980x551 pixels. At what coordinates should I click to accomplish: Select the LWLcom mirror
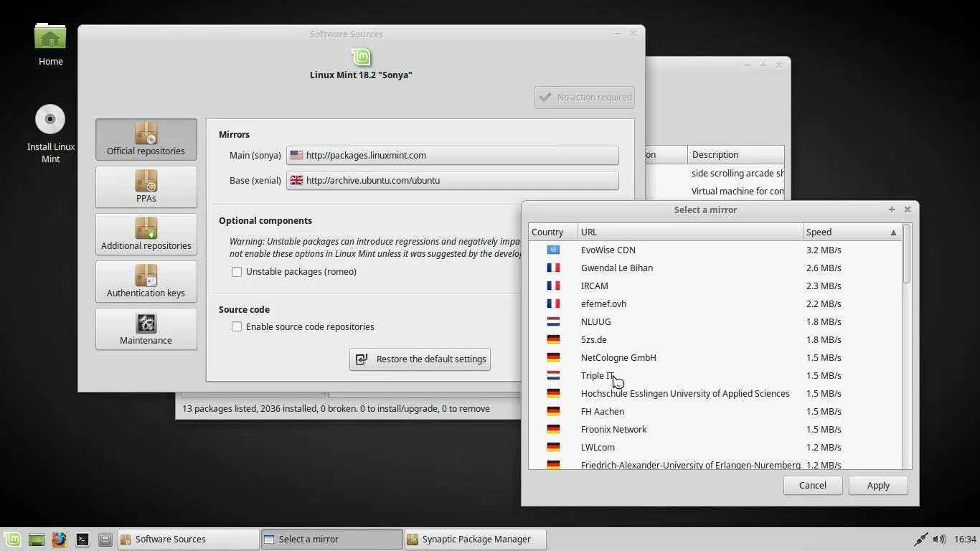tap(715, 447)
